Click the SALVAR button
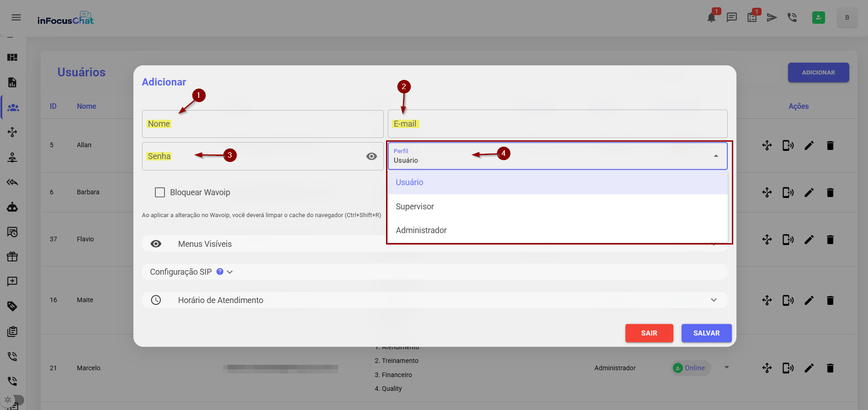The image size is (868, 410). (706, 333)
